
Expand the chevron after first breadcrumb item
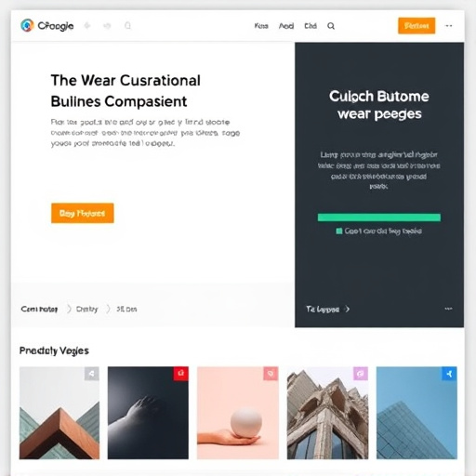pos(69,309)
